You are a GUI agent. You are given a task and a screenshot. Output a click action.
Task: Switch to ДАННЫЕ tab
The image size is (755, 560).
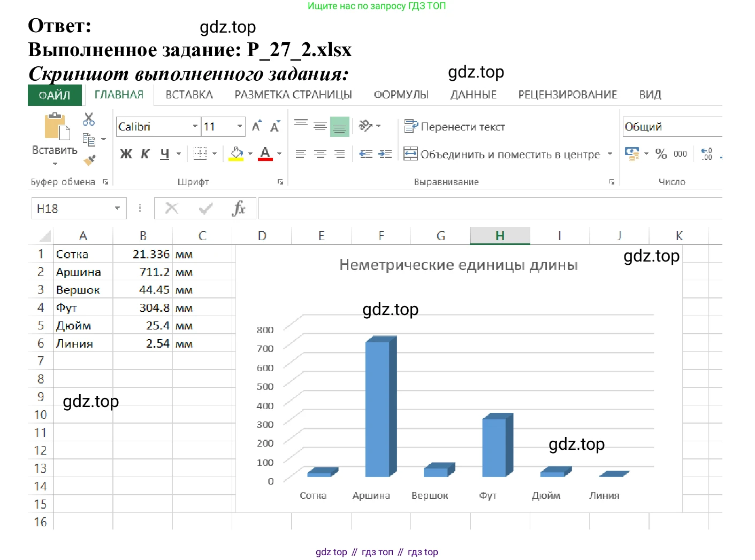pyautogui.click(x=473, y=95)
